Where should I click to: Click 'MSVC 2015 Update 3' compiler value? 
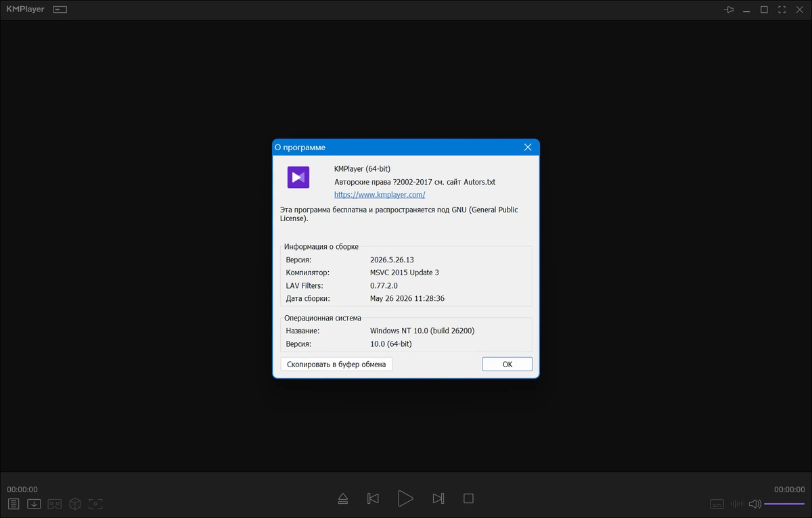pos(404,273)
